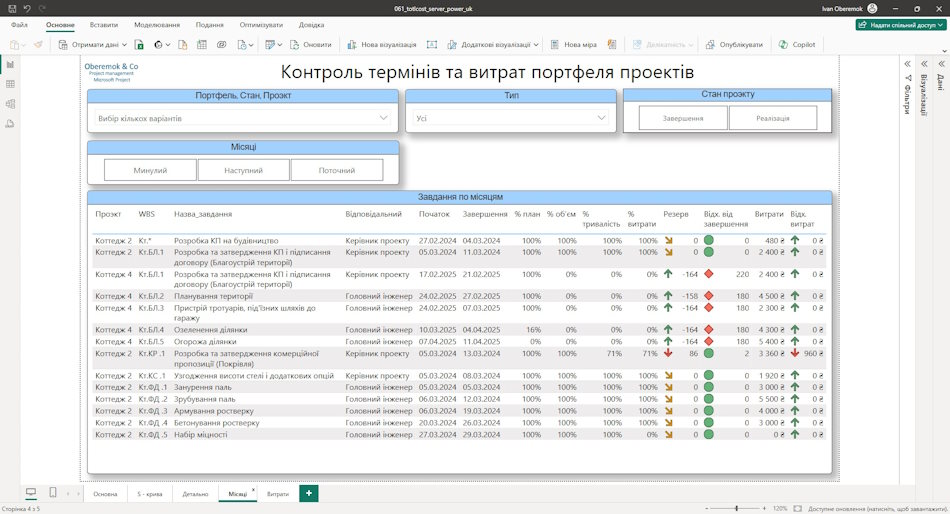This screenshot has height=514, width=950.
Task: Select the Оптимізувати ribbon tab
Action: pos(261,25)
